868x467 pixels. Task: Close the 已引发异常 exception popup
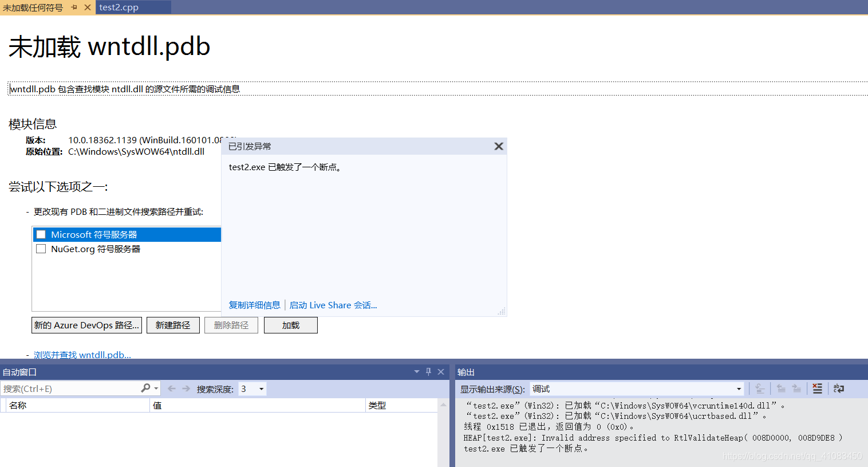(499, 146)
